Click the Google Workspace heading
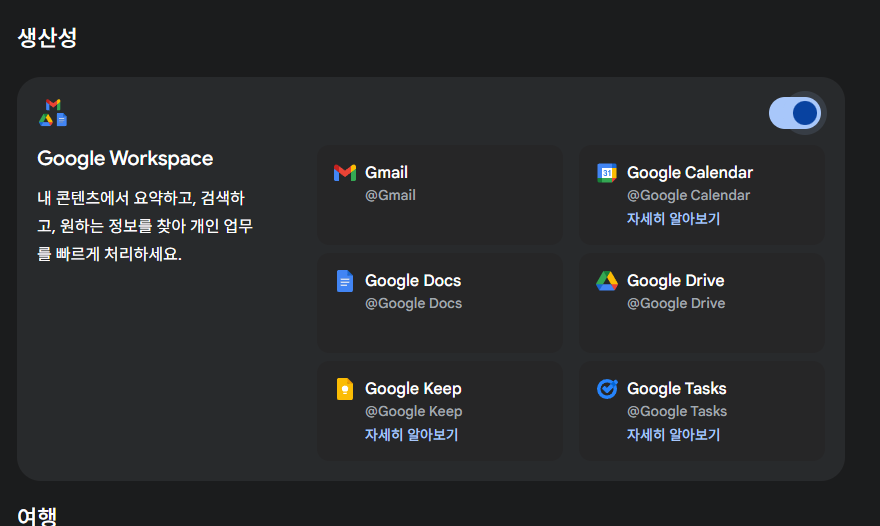Image resolution: width=880 pixels, height=526 pixels. tap(125, 159)
